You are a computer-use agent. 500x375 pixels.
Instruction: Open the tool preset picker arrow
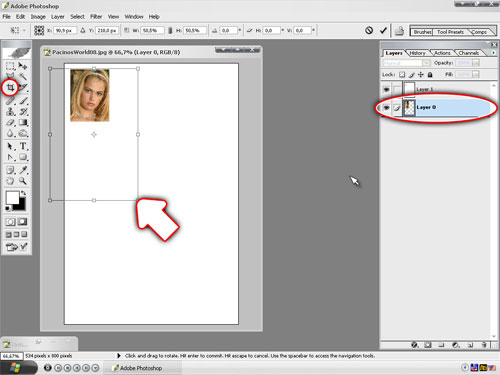[x=24, y=30]
